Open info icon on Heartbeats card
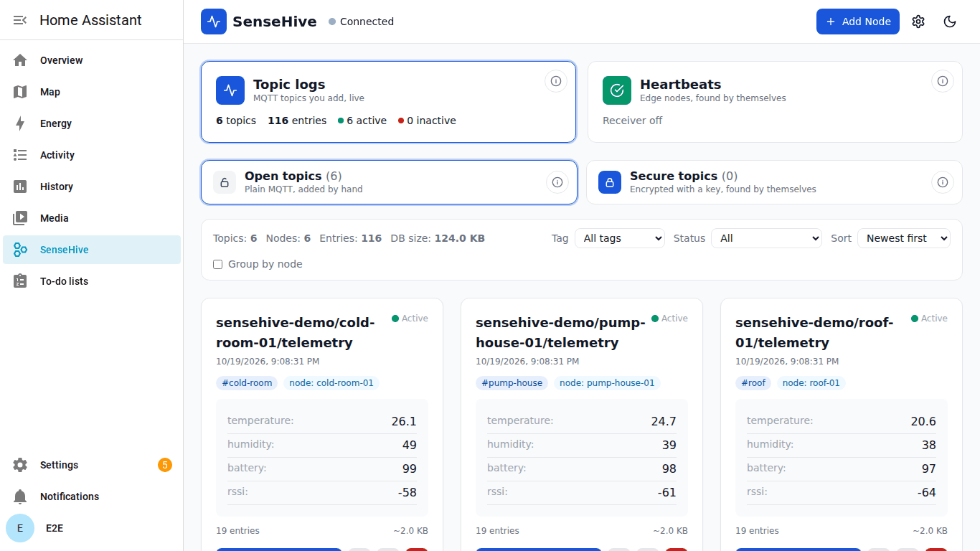This screenshot has width=980, height=551. coord(943,81)
